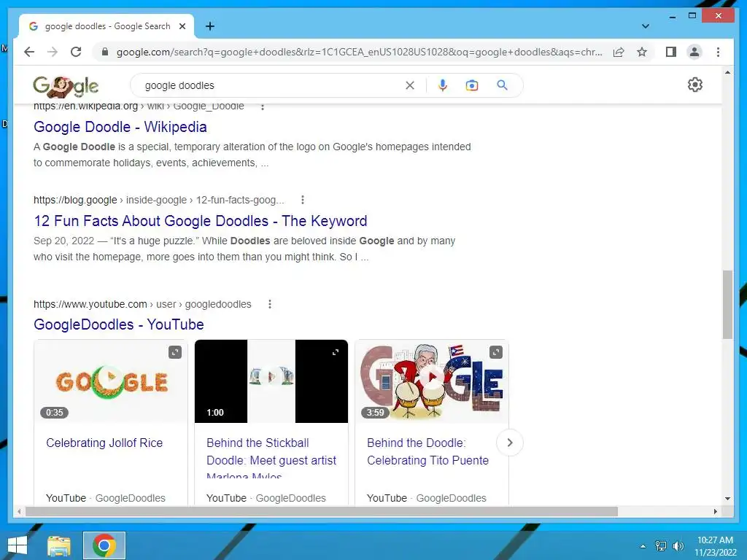Open Behind the Stickball Doodle title link
Viewport: 747px width, 560px height.
tap(271, 456)
